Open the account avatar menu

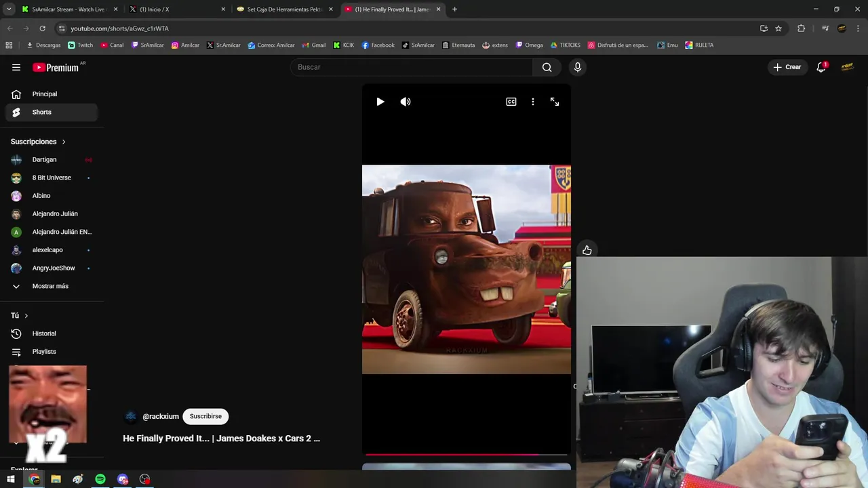coord(847,67)
